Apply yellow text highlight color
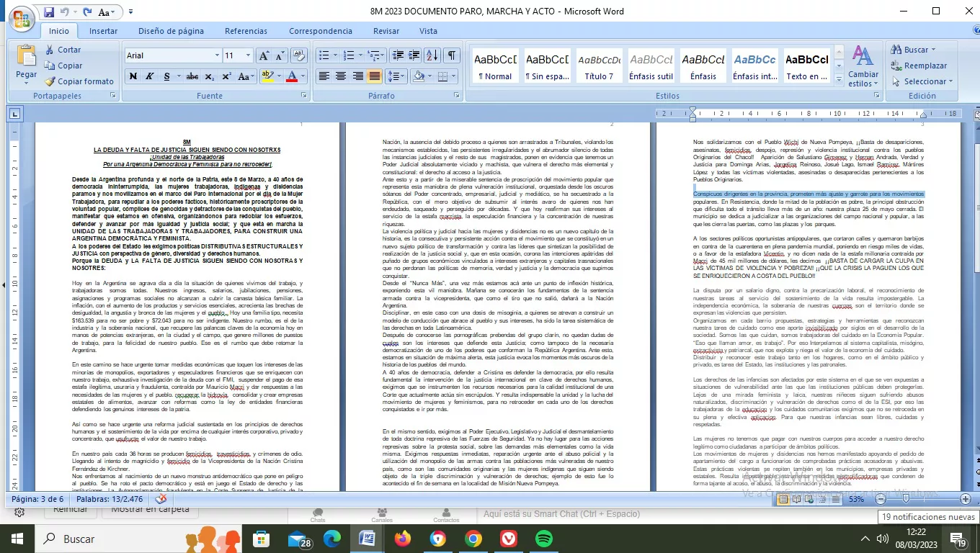 (x=267, y=76)
